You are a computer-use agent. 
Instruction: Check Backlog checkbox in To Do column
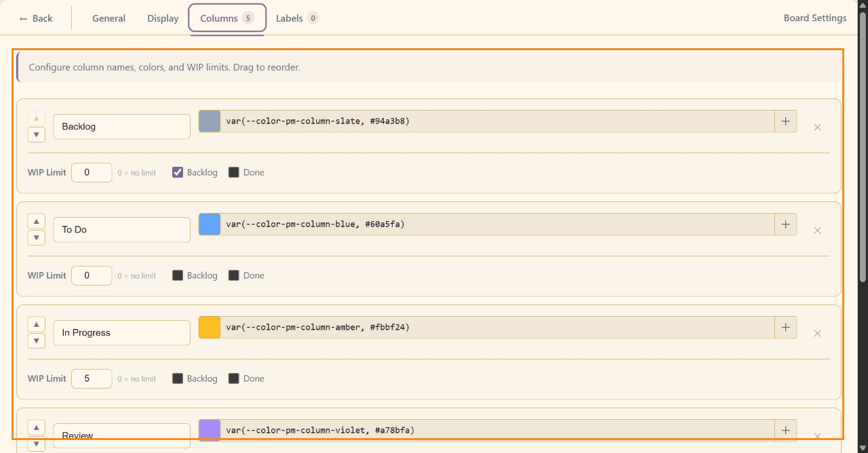click(178, 275)
